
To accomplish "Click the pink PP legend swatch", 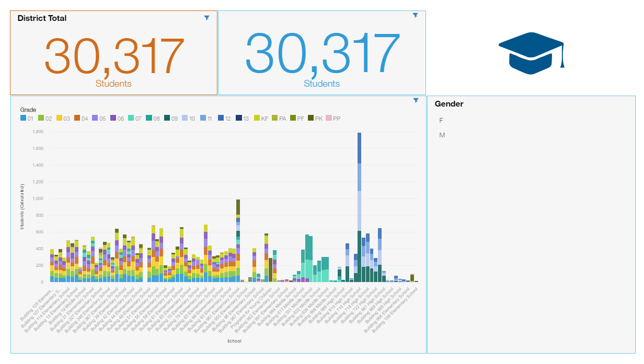I will (x=329, y=119).
